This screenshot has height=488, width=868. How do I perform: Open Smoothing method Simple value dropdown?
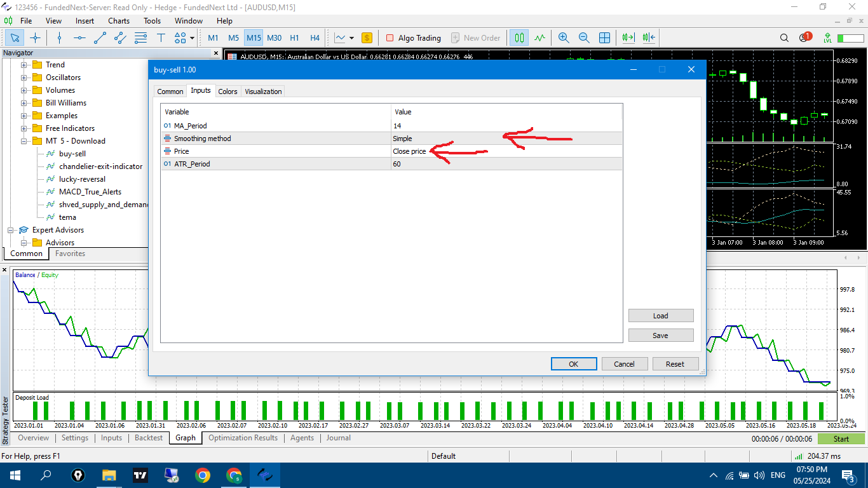(x=506, y=139)
